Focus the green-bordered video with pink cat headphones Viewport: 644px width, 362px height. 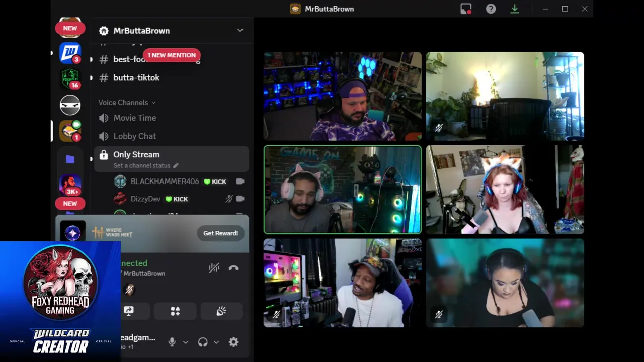click(343, 190)
